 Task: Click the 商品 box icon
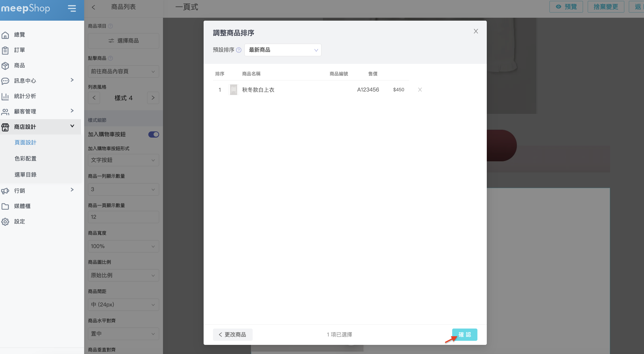point(5,66)
